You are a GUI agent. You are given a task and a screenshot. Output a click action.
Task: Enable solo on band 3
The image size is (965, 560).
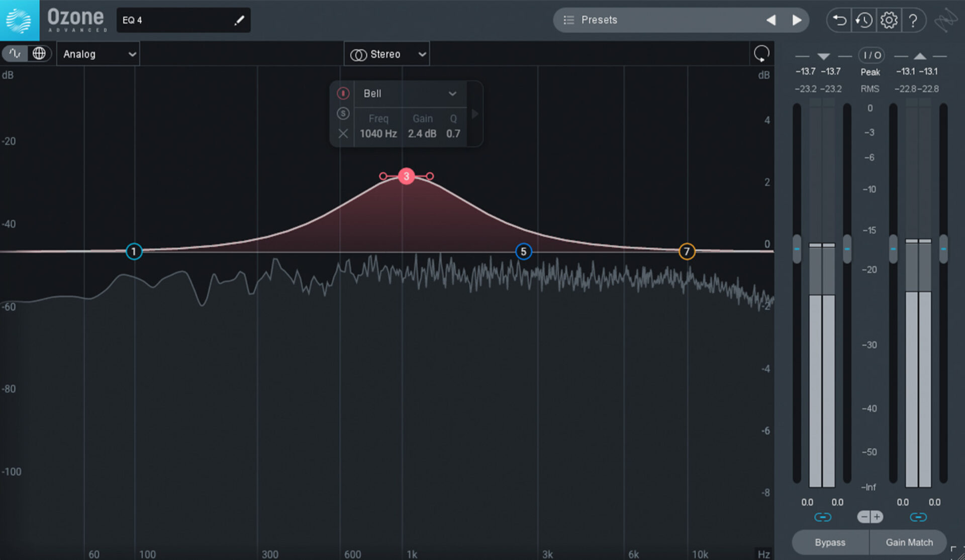click(343, 114)
